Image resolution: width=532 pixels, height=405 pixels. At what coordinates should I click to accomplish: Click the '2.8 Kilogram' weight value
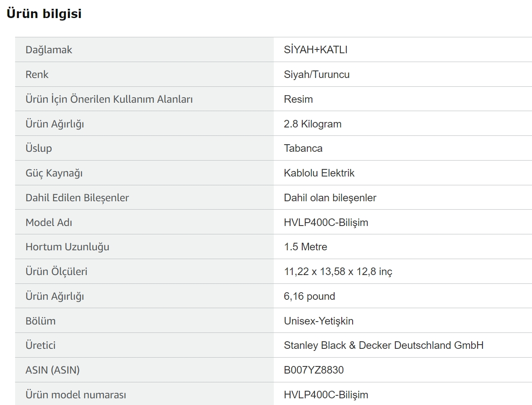click(x=312, y=124)
